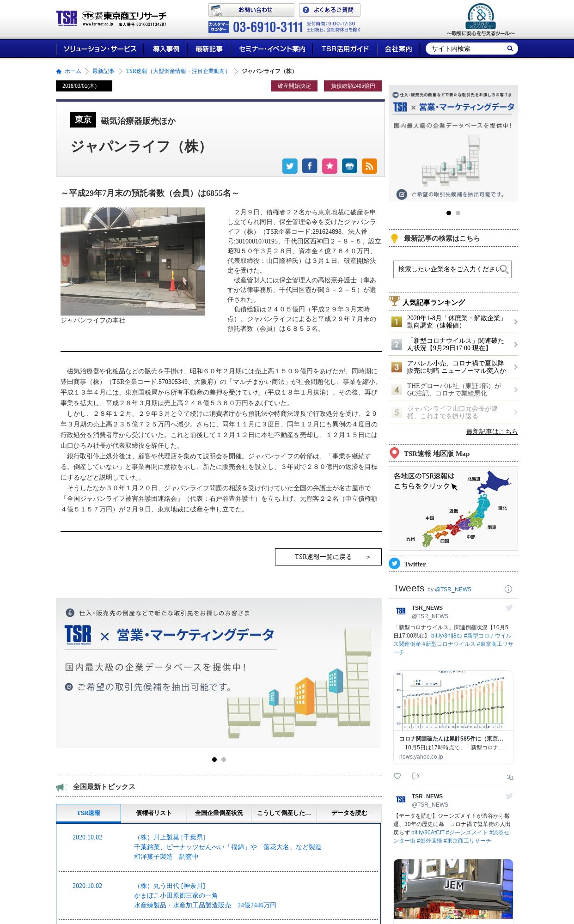574x924 pixels.
Task: Click map pin icon by TSR速報 地区版 Map
Action: pyautogui.click(x=394, y=453)
